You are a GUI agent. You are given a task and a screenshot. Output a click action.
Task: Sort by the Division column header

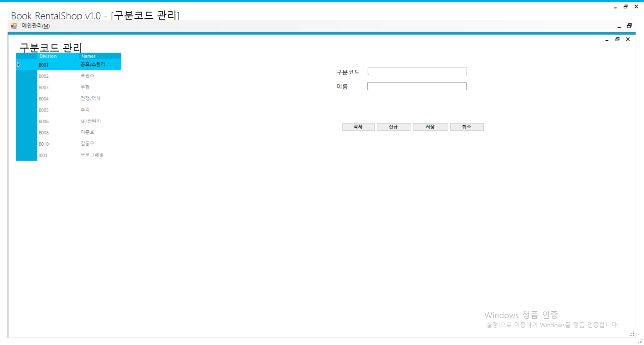(x=58, y=56)
